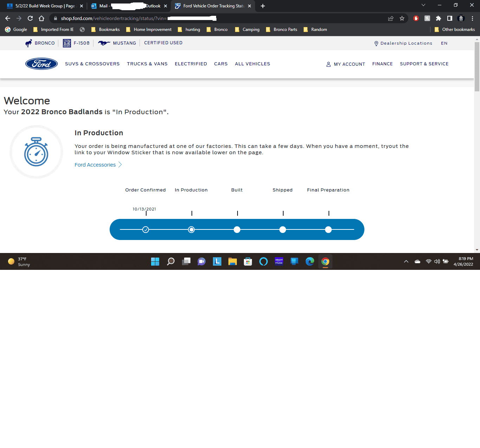Open taskbar Search magnifier
Screen dimensions: 480x448
[171, 261]
